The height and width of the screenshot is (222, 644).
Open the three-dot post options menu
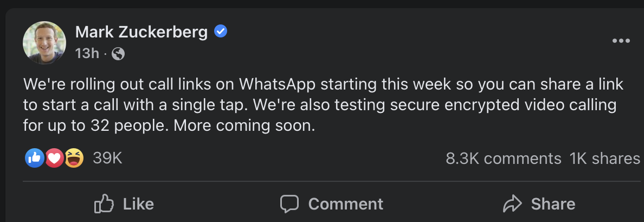(x=621, y=41)
